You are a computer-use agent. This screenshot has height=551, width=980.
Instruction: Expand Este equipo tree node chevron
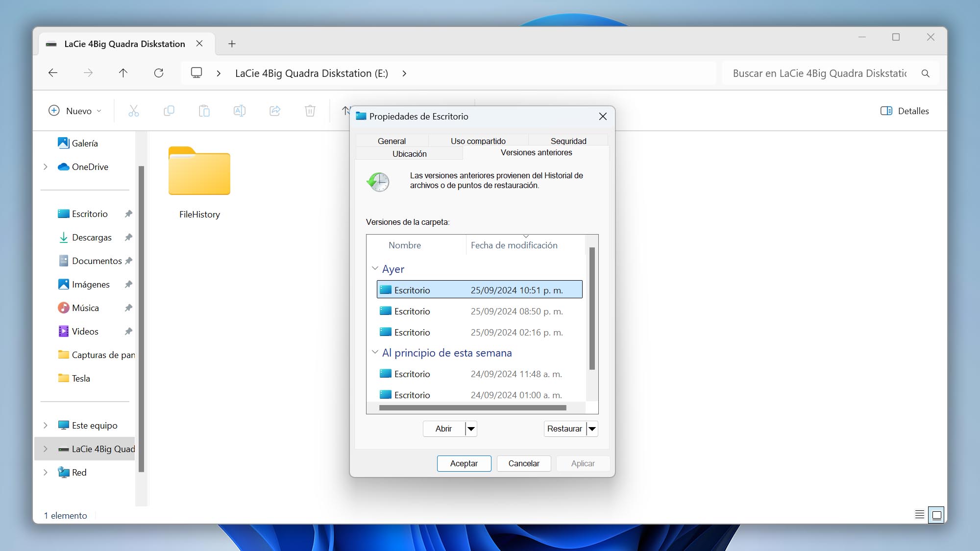click(x=46, y=426)
